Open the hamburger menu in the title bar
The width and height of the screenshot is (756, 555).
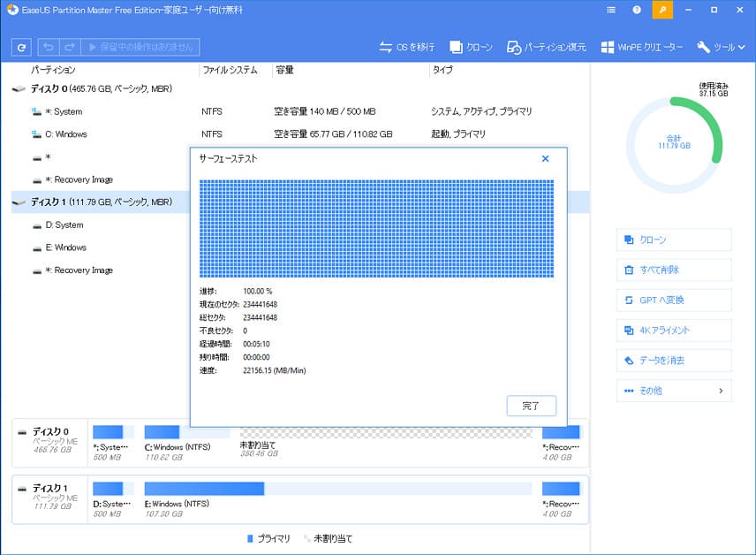[611, 10]
